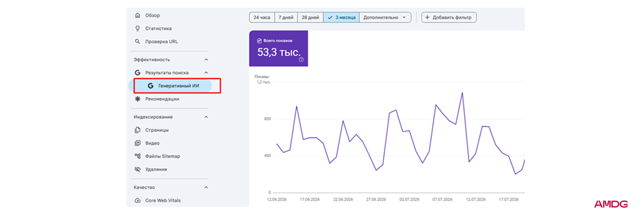The height and width of the screenshot is (215, 644).
Task: Click the Статистика lightbulb icon
Action: coord(138,28)
